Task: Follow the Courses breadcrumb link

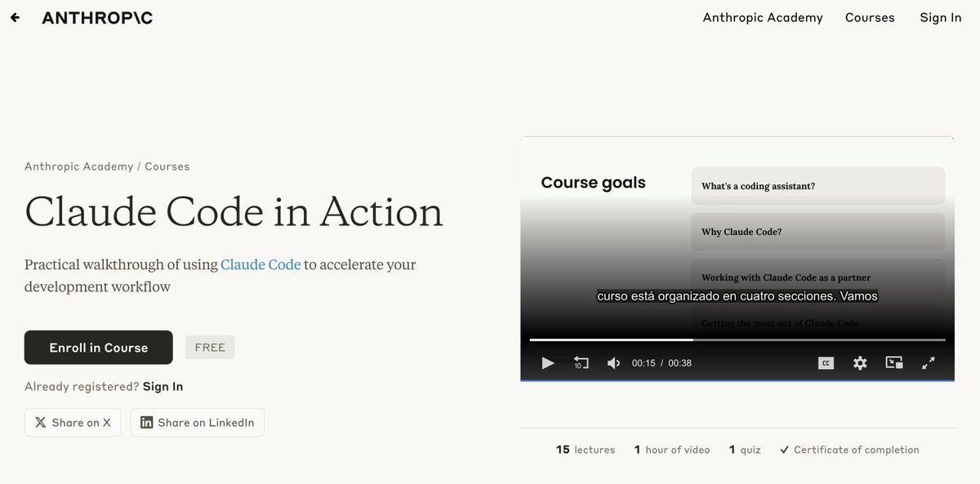Action: click(x=167, y=167)
